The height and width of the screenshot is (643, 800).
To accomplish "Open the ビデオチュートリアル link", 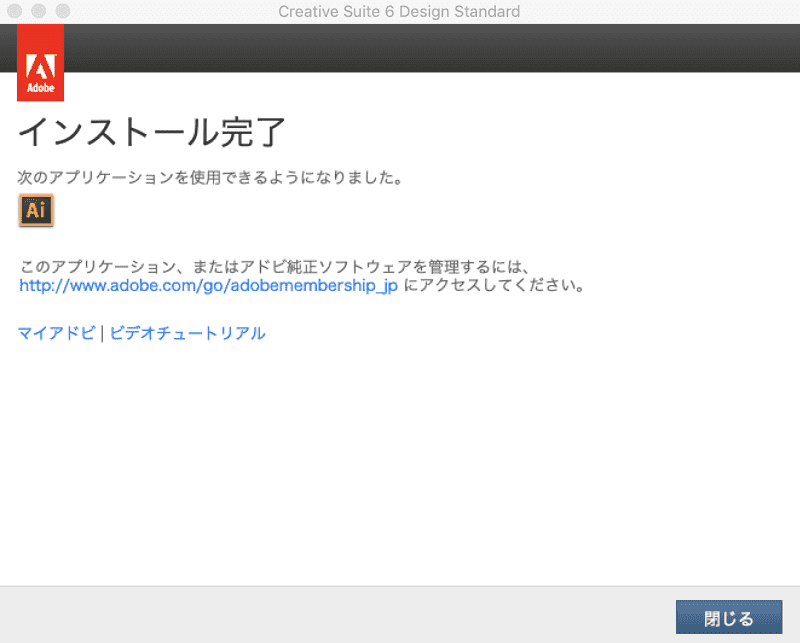I will (187, 333).
